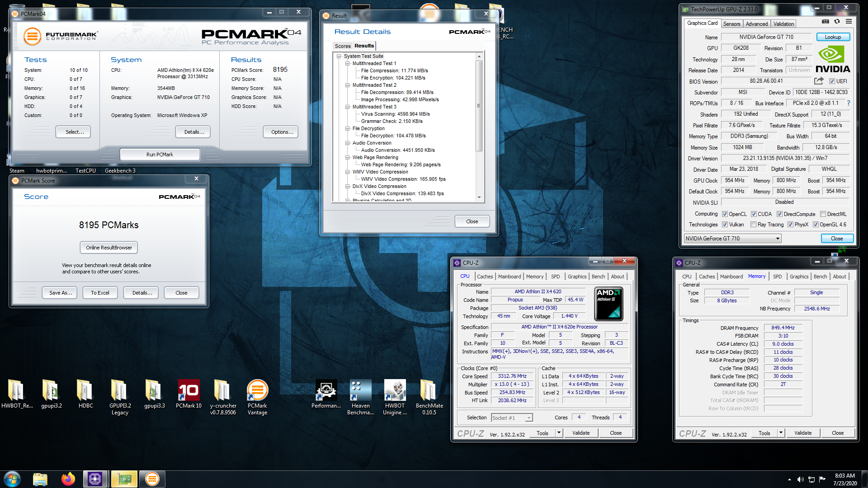This screenshot has height=488, width=868.
Task: Open Scores tab in Result Details
Action: 343,46
